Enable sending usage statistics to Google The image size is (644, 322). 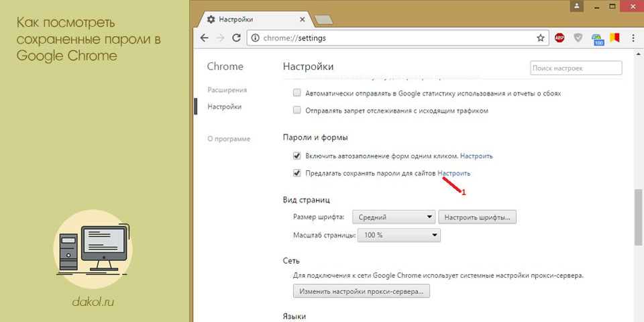pyautogui.click(x=297, y=93)
